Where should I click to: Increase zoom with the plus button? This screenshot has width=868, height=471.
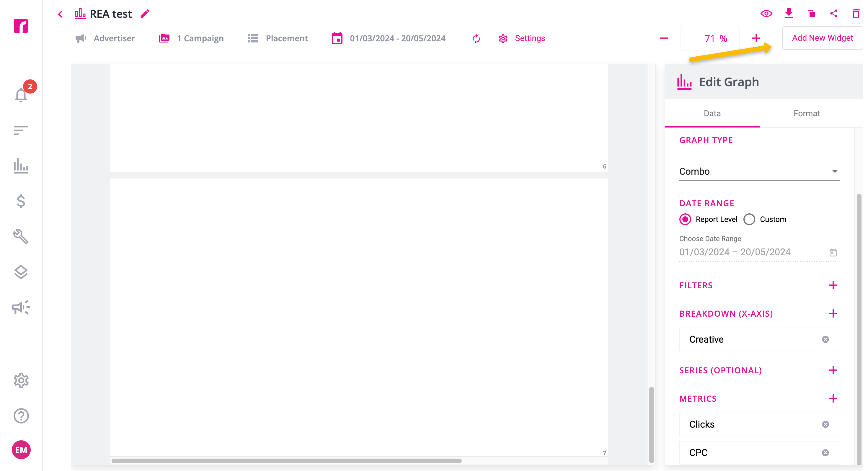point(756,38)
